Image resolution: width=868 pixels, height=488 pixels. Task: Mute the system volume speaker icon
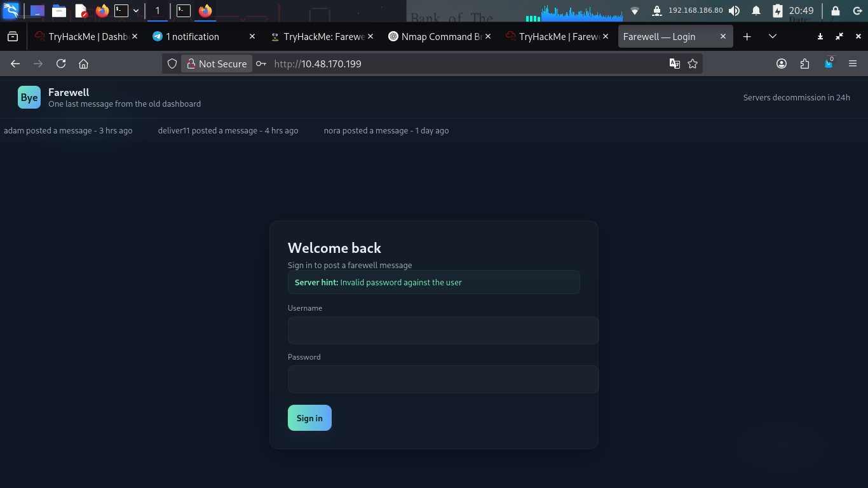[734, 11]
